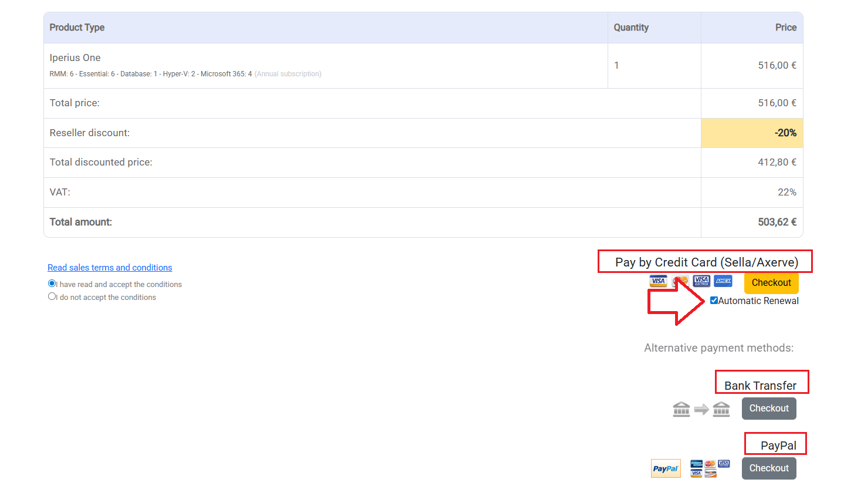The image size is (868, 496).
Task: Click the 503,62 € total amount value
Action: click(x=777, y=222)
